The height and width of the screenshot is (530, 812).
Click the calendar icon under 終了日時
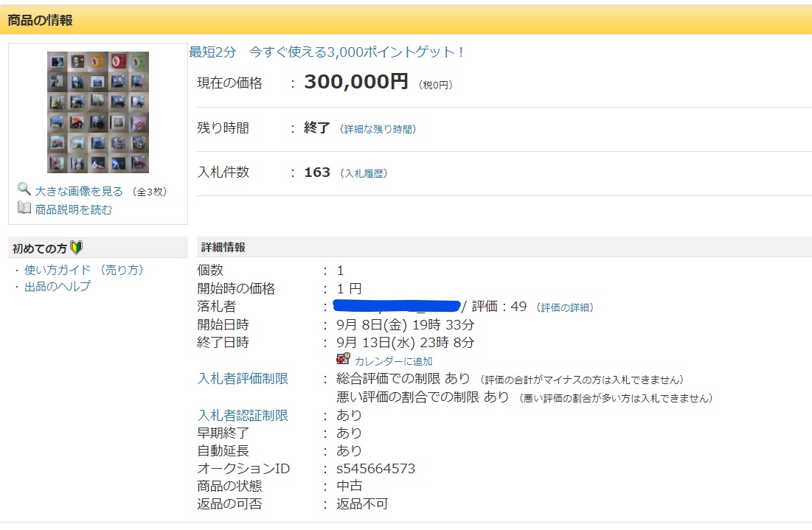coord(343,360)
